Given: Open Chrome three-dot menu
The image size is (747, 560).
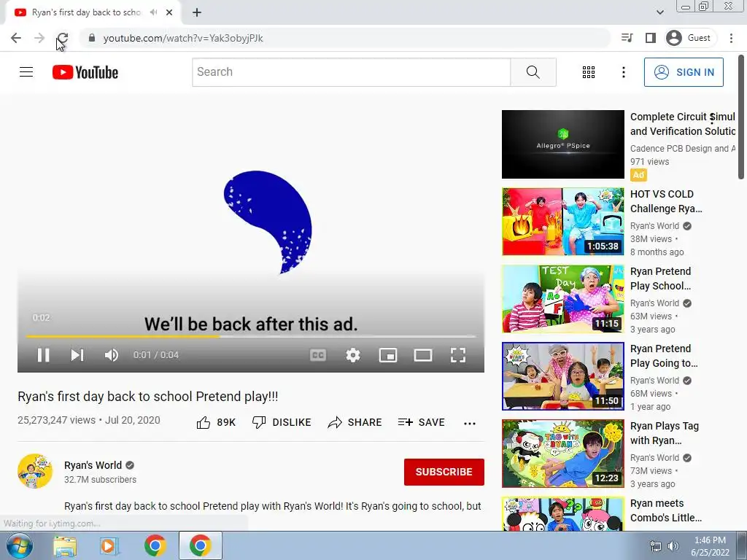Looking at the screenshot, I should [x=731, y=38].
